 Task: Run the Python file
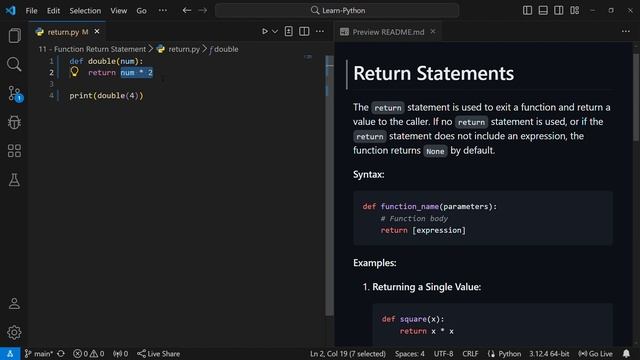pos(264,31)
